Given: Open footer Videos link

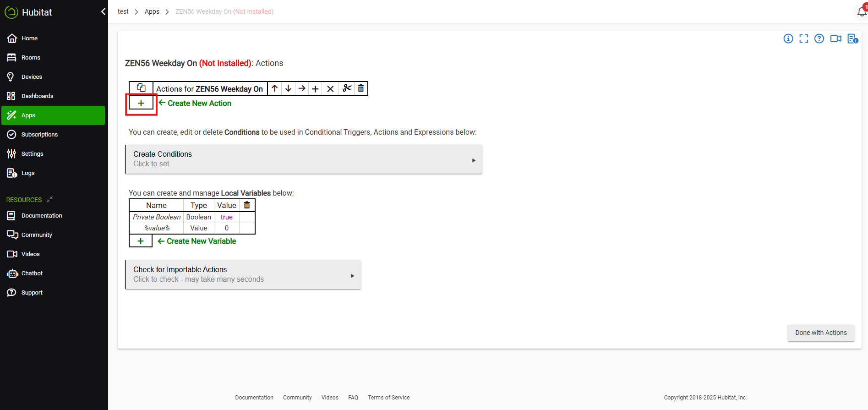Looking at the screenshot, I should pos(330,398).
